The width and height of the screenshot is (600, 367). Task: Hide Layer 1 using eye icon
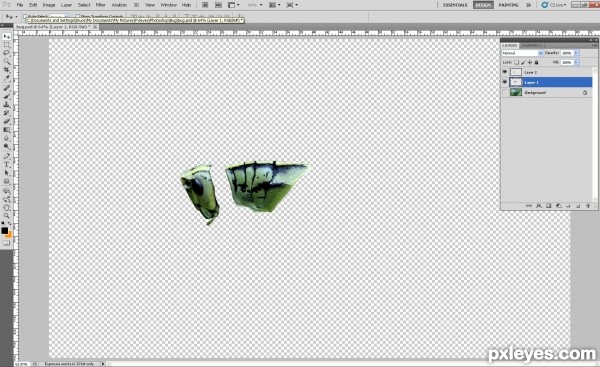pyautogui.click(x=505, y=82)
